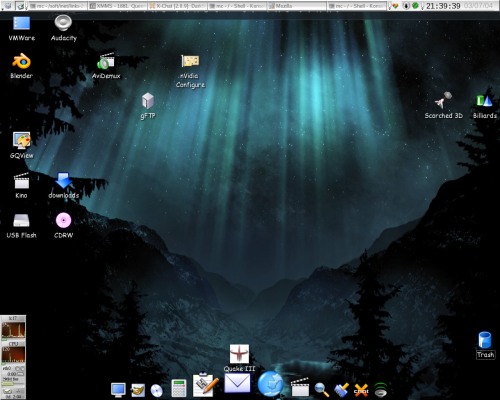The image size is (500, 400).
Task: Open the calculator icon in the dock
Action: pos(179,388)
